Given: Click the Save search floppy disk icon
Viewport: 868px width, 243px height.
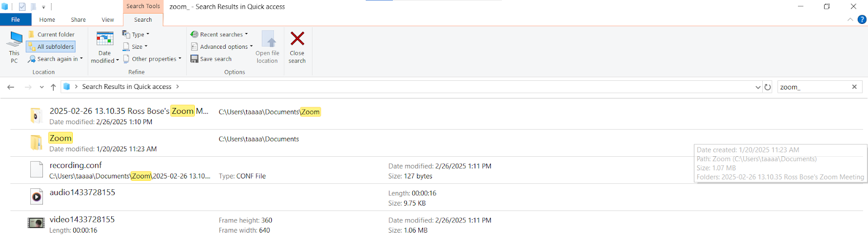Looking at the screenshot, I should 194,59.
